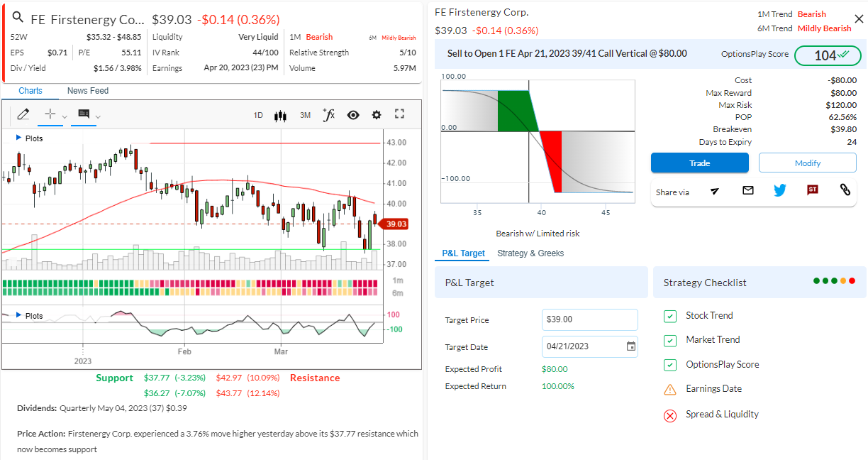Click the IV Rank value 44/100
This screenshot has height=460, width=868.
tap(265, 53)
